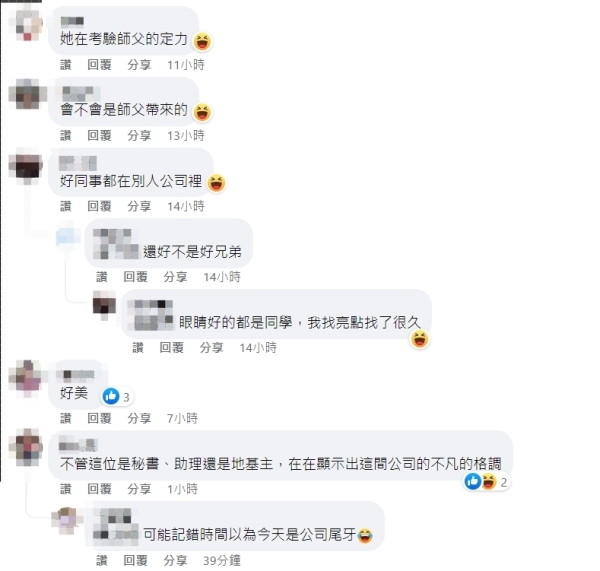Viewport: 600px width, 571px height.
Task: Like the comment 她在考驗師父的定力
Action: click(x=66, y=65)
